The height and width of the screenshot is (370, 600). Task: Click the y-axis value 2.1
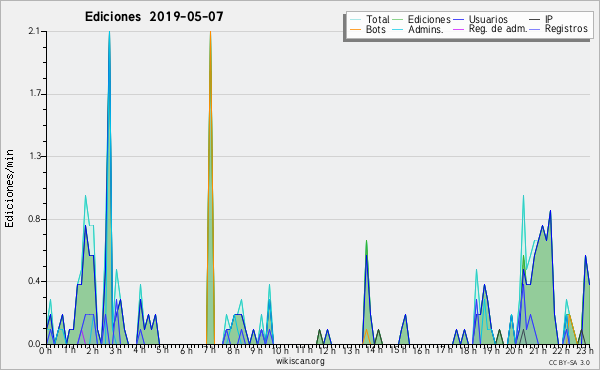34,31
